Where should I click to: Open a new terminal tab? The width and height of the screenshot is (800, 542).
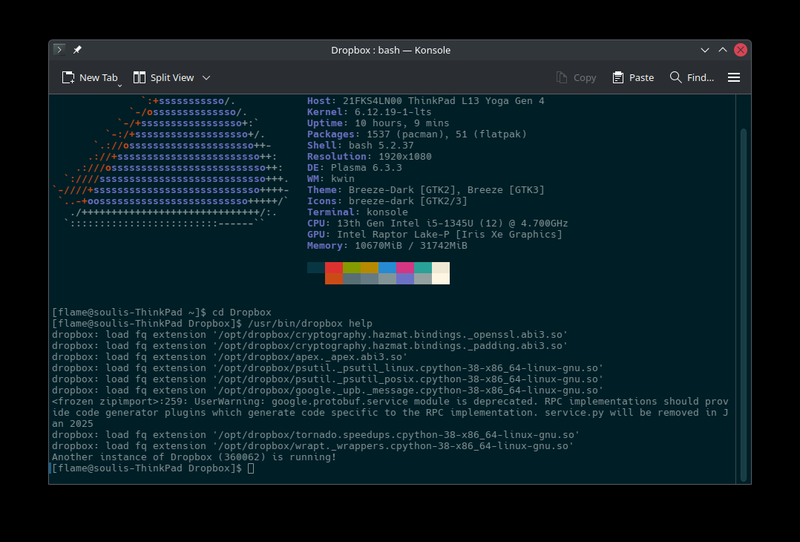click(90, 78)
